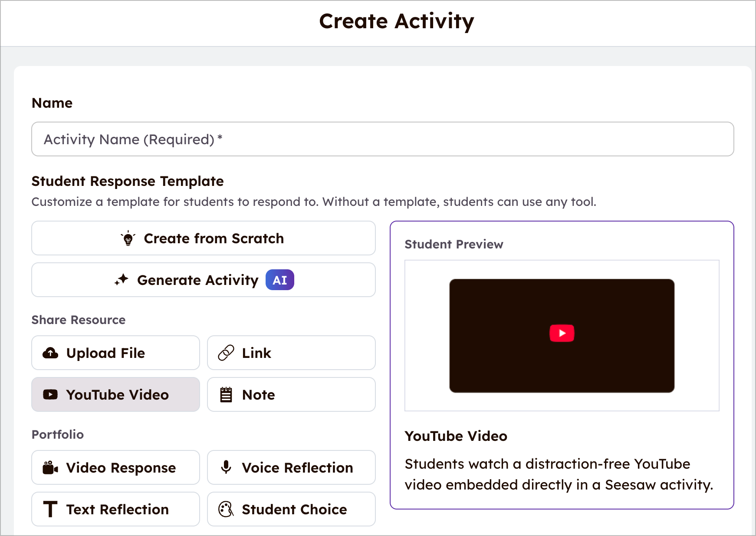This screenshot has height=536, width=756.
Task: Select the highlighted YouTube Video button
Action: 115,395
